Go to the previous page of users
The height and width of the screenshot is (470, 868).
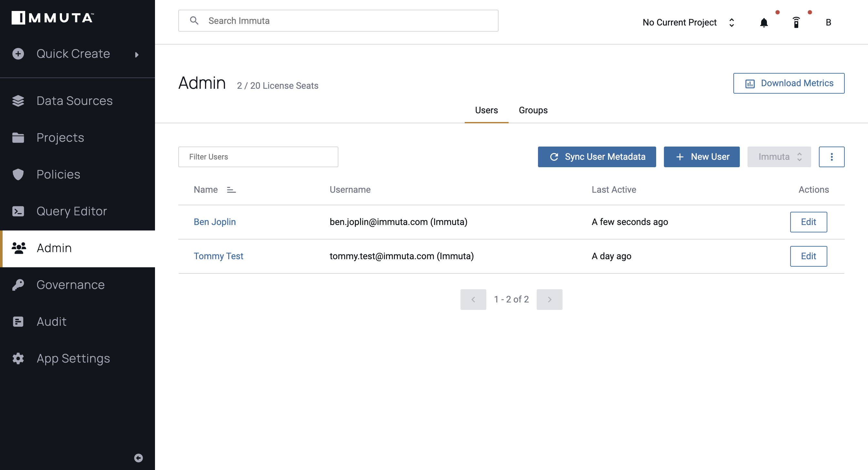coord(473,299)
